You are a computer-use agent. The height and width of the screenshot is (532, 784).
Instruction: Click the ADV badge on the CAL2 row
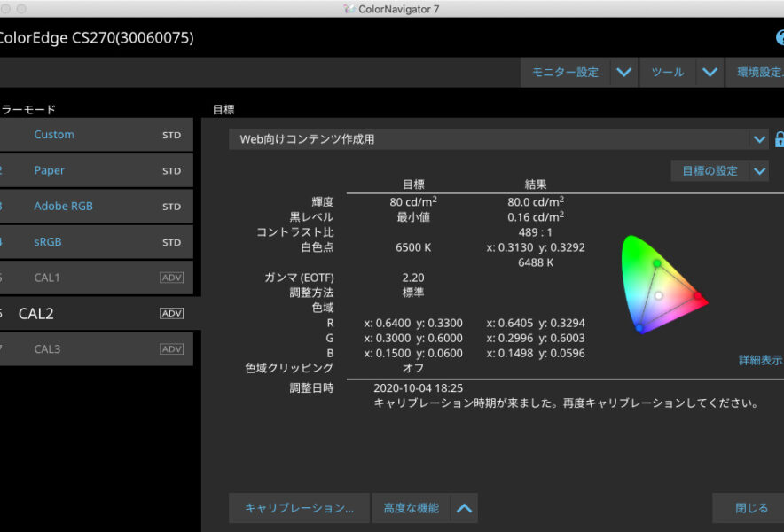coord(171,314)
